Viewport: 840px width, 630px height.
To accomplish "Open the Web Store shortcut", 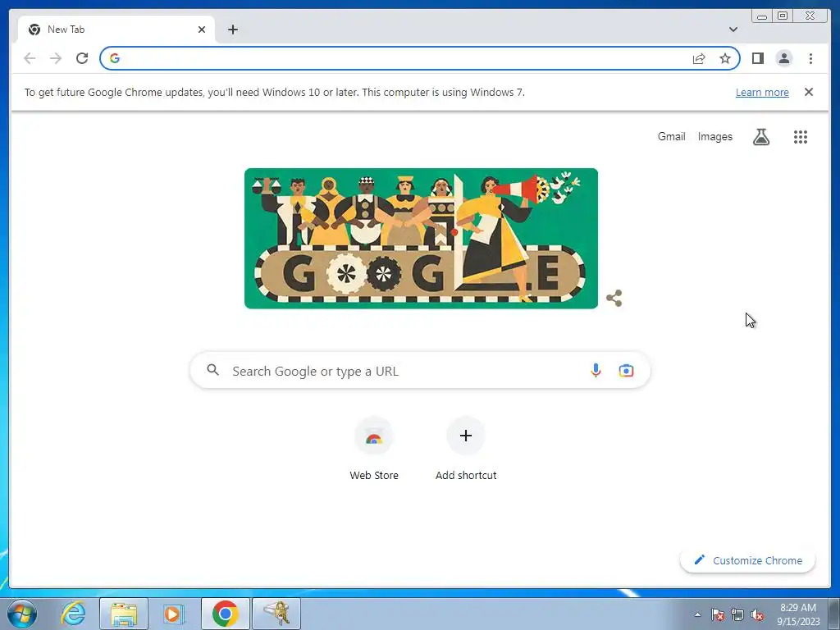I will 374,449.
